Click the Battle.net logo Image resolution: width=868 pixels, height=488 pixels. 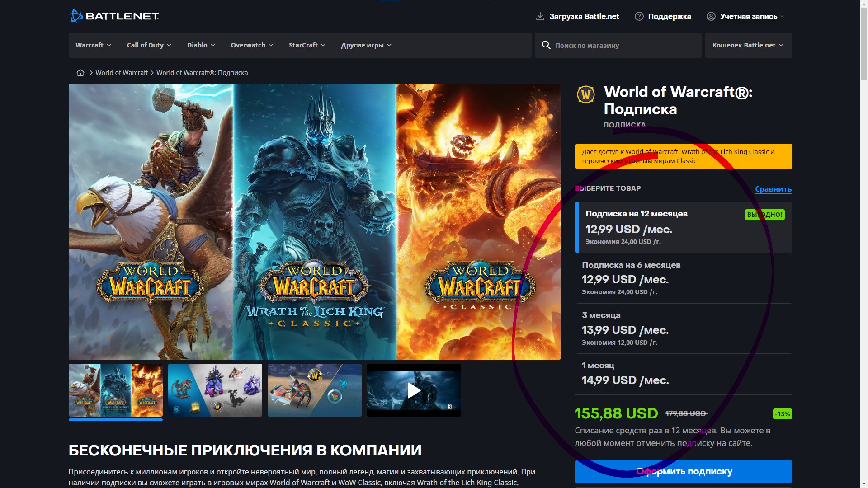(114, 16)
